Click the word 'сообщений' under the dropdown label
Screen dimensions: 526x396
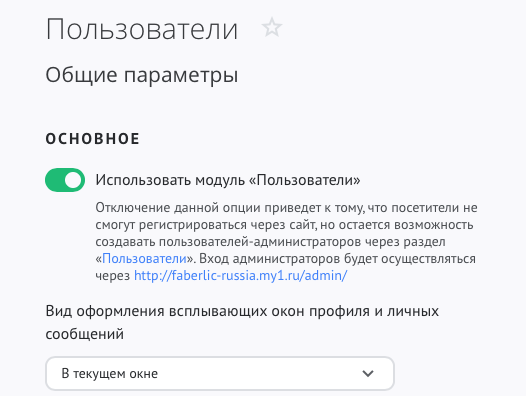click(x=85, y=334)
